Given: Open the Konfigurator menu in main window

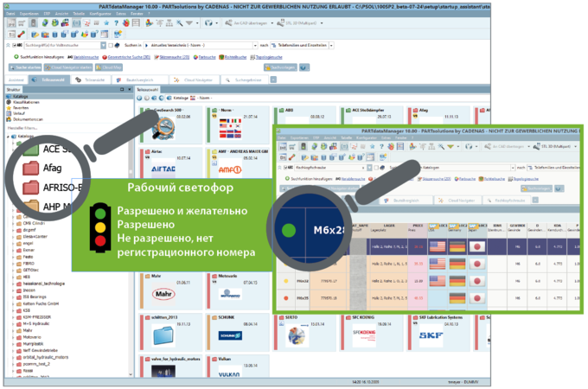Looking at the screenshot, I should (100, 14).
